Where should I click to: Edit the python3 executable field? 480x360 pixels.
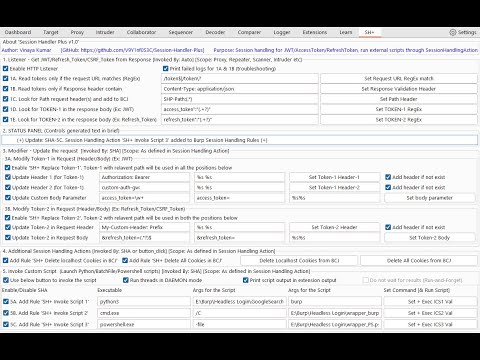click(x=144, y=302)
